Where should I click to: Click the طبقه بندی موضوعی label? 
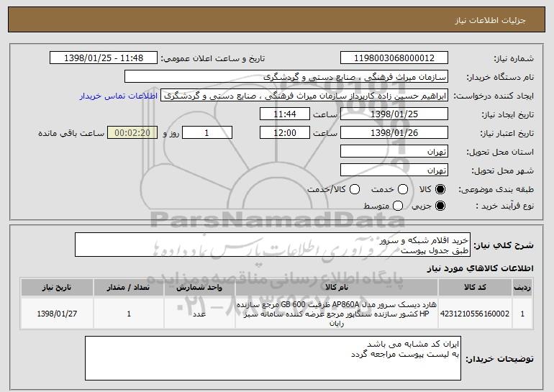coord(496,190)
